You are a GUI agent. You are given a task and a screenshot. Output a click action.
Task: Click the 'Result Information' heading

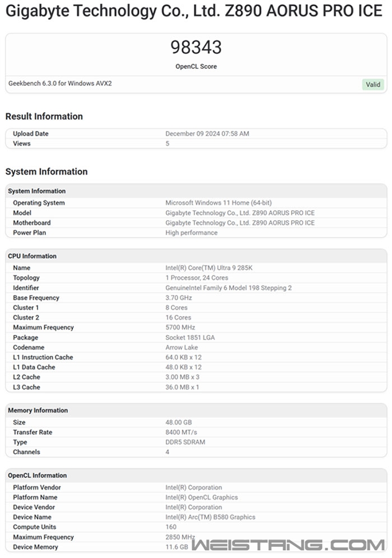click(44, 117)
